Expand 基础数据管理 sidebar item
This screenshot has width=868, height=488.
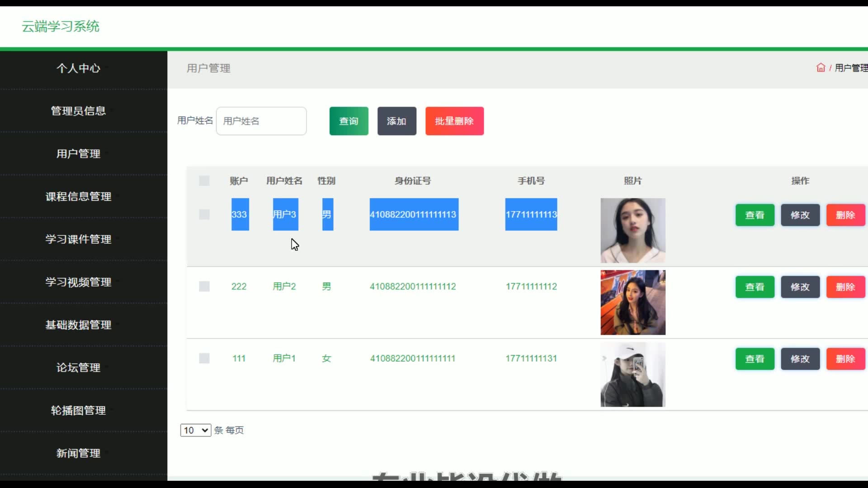[78, 325]
